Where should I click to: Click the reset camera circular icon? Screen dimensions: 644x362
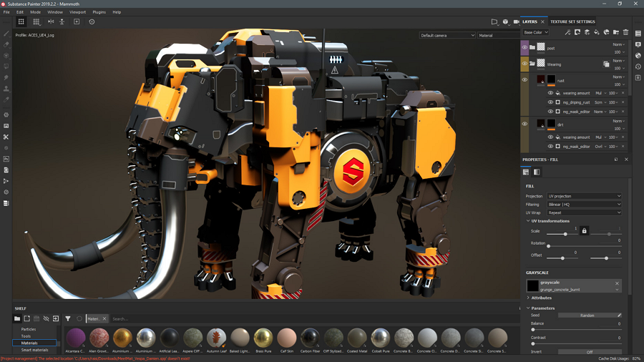92,21
